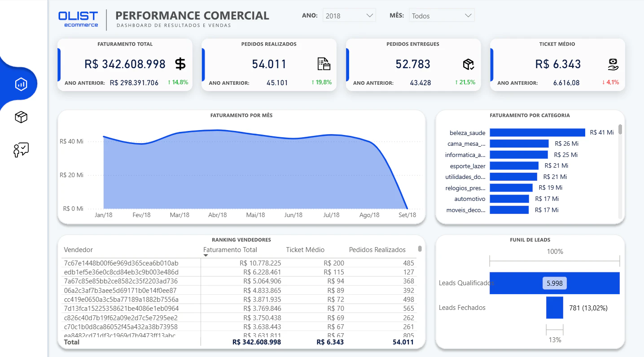Click the dollar sign icon in Faturamento Total

tap(180, 64)
